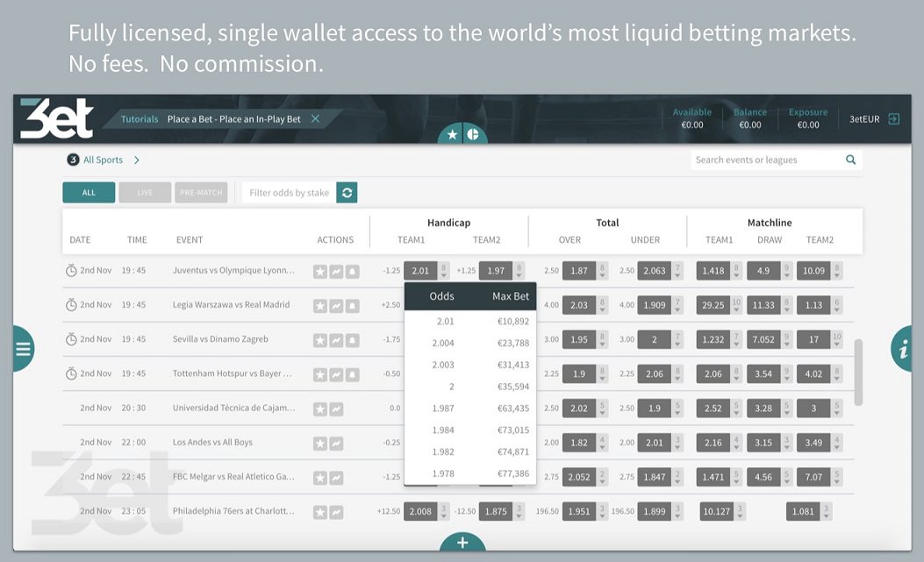Enable notification bell for Sevilla vs Dinamo Zagreb
Screen dimensions: 924x562
point(352,340)
